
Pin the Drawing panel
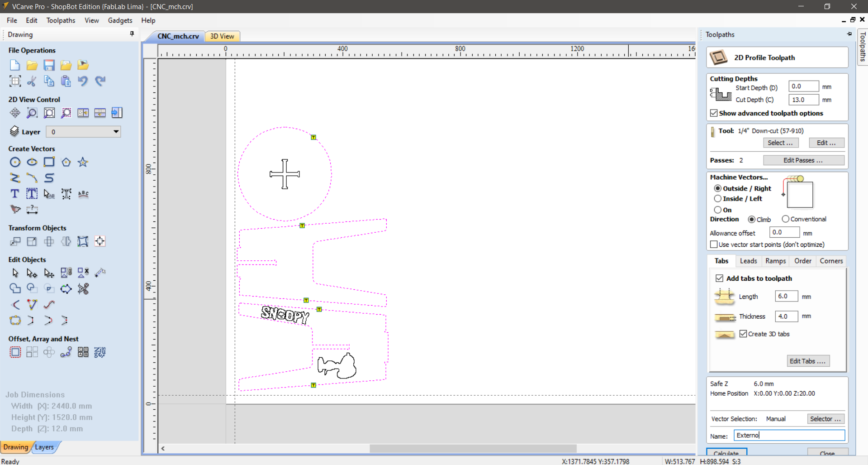pos(132,34)
